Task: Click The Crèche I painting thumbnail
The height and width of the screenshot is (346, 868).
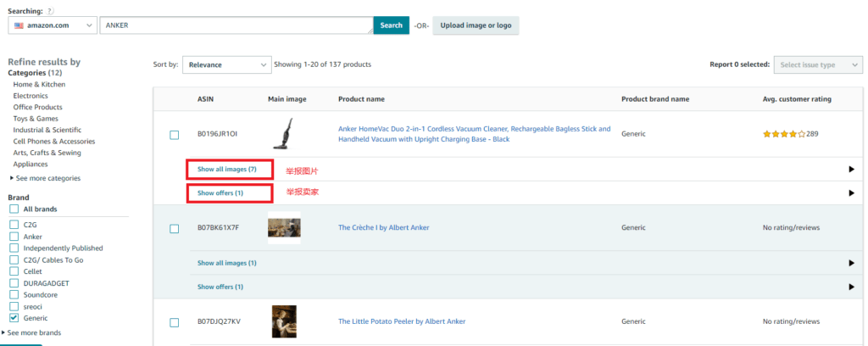Action: [x=284, y=227]
